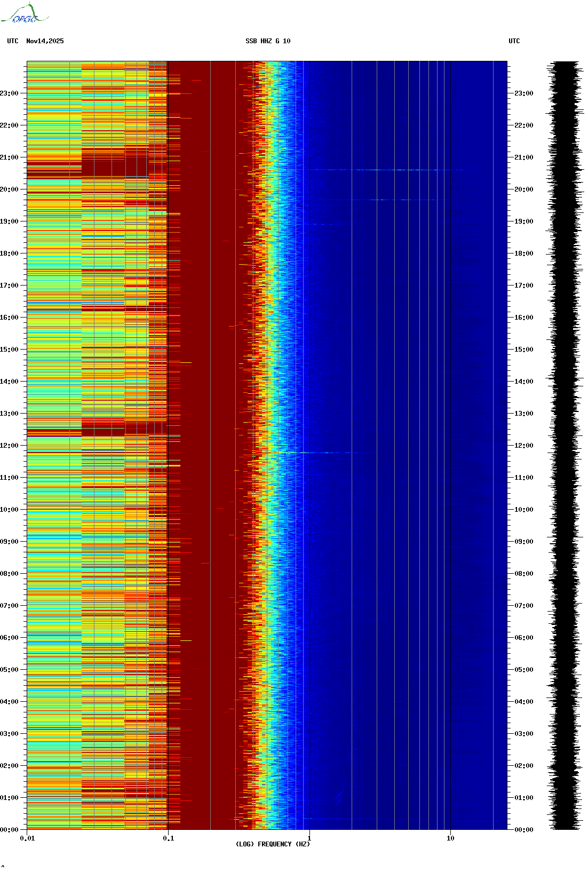Select the 23:00 marker on left time axis

point(9,93)
